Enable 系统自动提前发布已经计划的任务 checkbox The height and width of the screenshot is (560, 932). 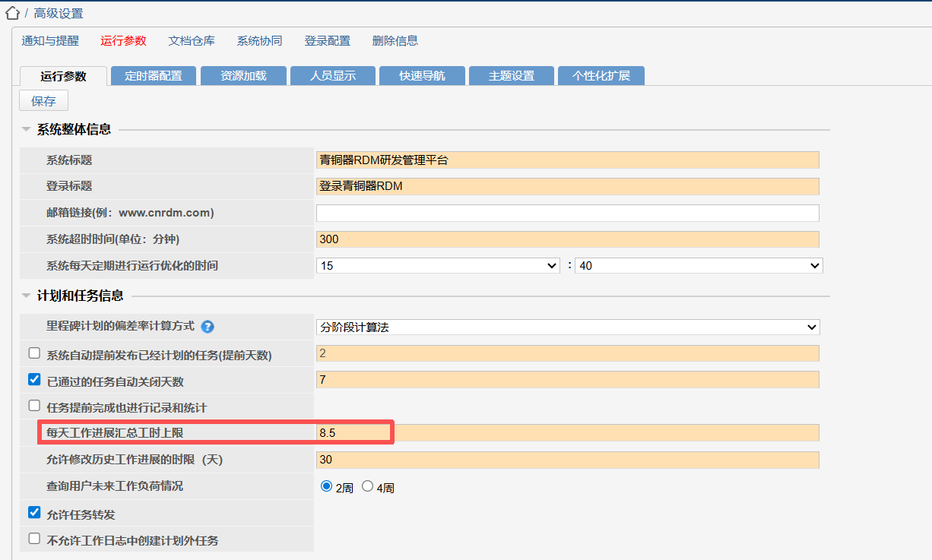34,353
